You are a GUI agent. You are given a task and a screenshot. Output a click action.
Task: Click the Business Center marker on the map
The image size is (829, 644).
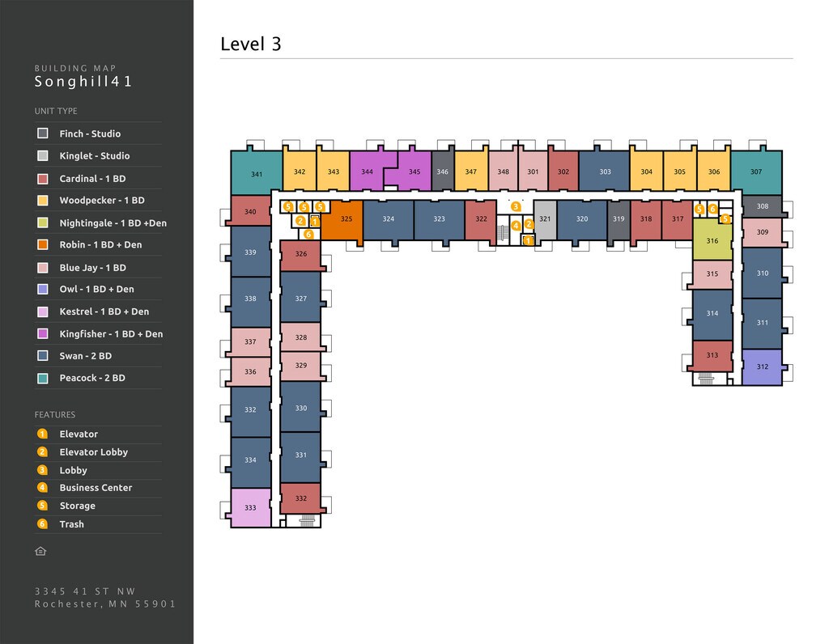516,226
